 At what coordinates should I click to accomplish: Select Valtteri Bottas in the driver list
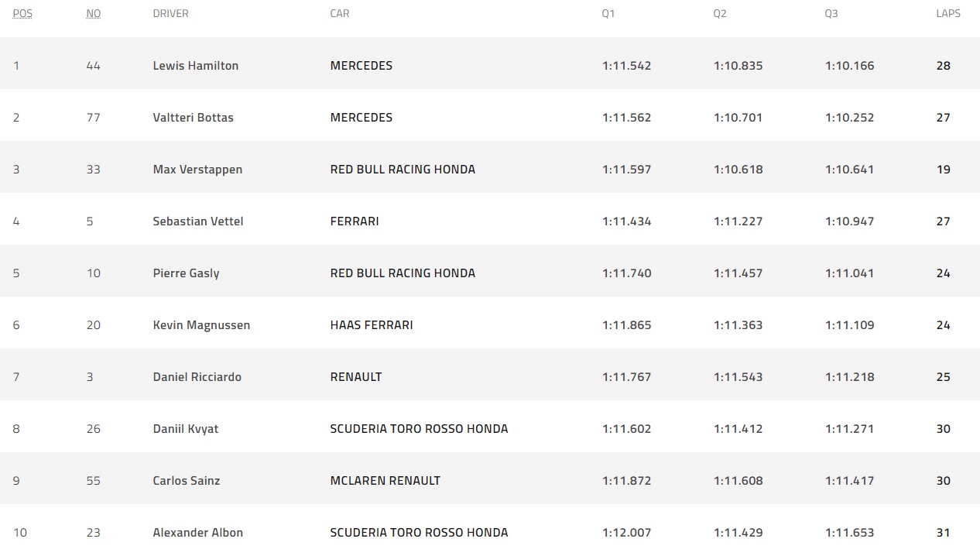[194, 118]
